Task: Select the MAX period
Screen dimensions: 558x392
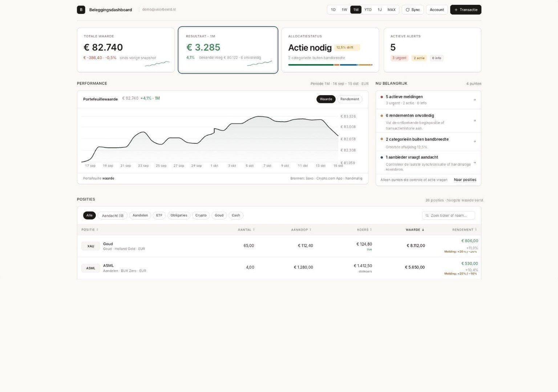Action: point(392,10)
